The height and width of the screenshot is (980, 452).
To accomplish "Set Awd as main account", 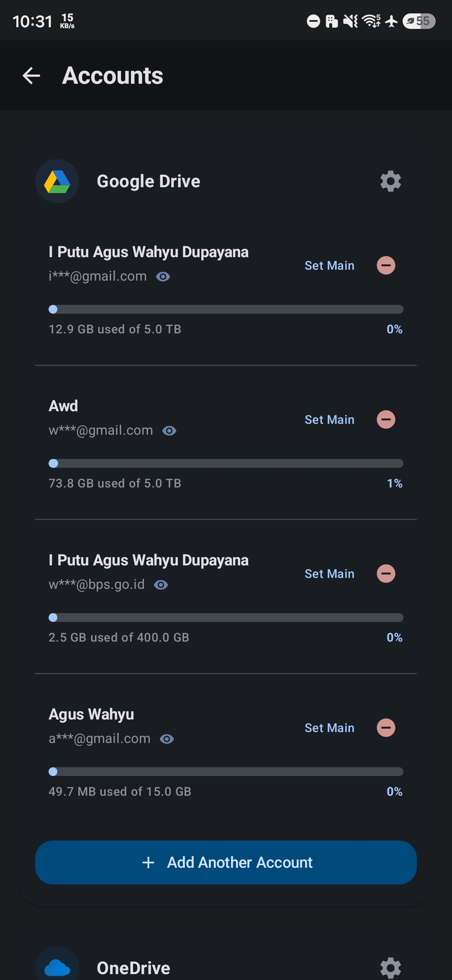I will coord(329,420).
